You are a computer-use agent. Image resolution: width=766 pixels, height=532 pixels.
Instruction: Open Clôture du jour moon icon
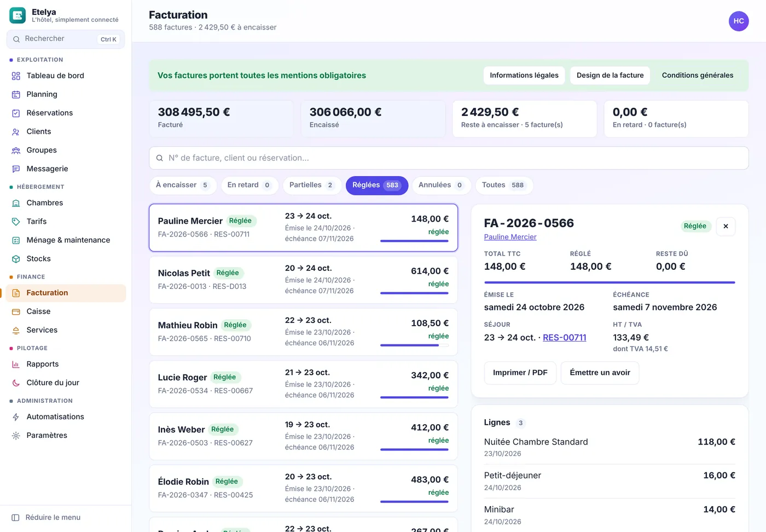point(16,383)
